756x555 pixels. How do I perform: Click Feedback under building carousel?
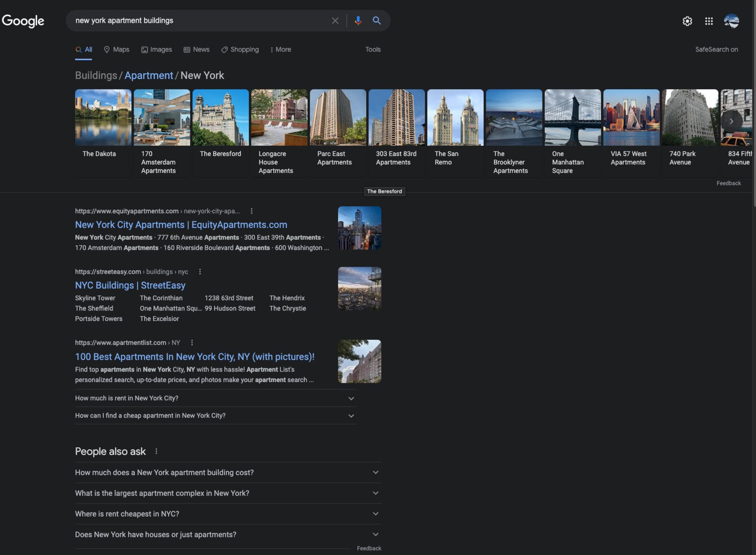tap(729, 183)
